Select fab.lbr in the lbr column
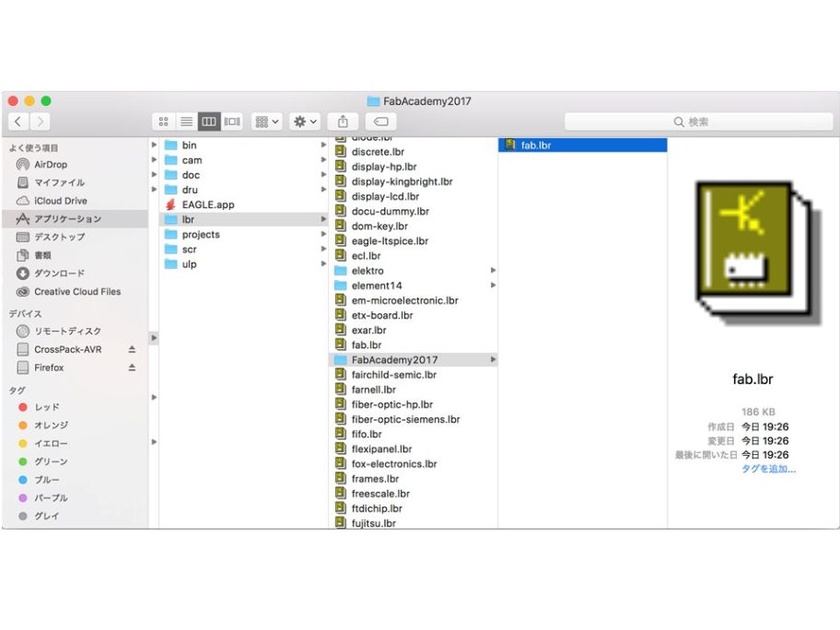 coord(413,345)
